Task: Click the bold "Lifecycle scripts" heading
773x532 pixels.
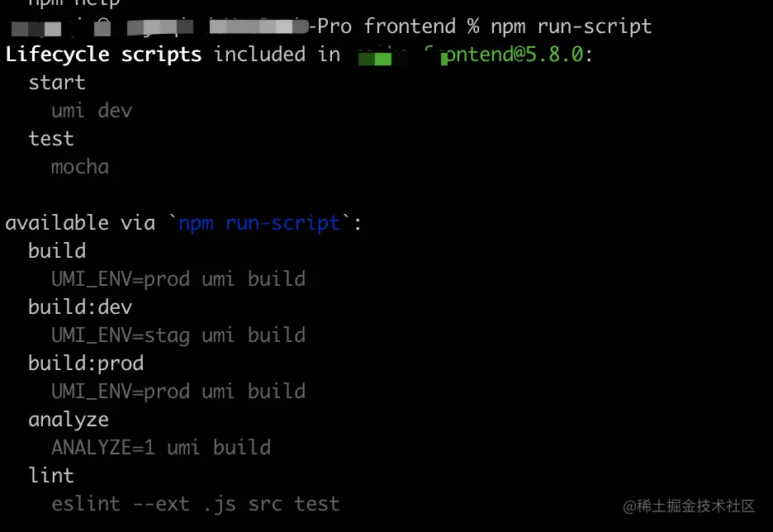Action: [x=103, y=55]
